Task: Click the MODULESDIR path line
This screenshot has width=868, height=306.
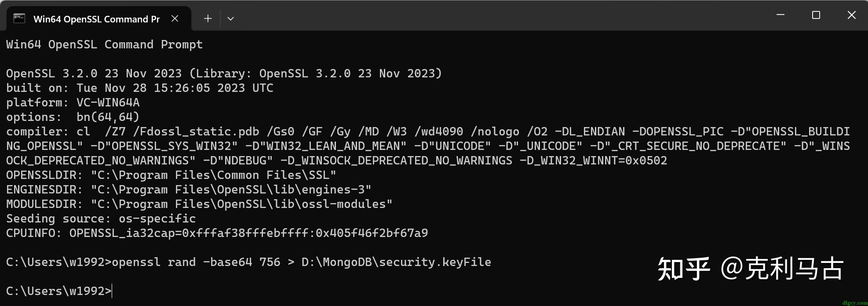Action: pyautogui.click(x=199, y=204)
